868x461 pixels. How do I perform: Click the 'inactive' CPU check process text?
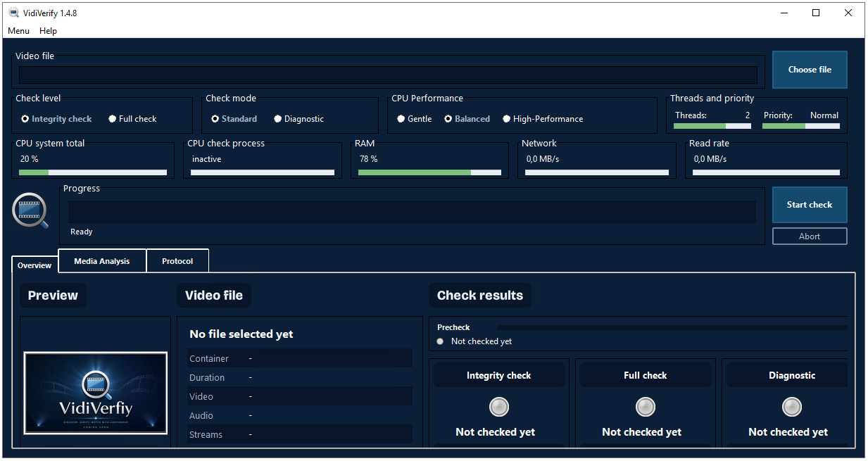(207, 159)
